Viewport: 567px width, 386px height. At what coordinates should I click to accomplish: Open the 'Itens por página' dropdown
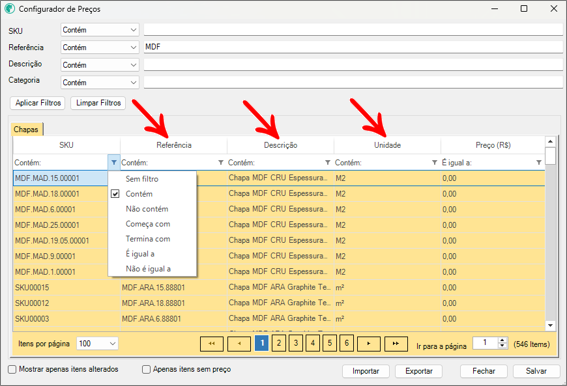97,343
